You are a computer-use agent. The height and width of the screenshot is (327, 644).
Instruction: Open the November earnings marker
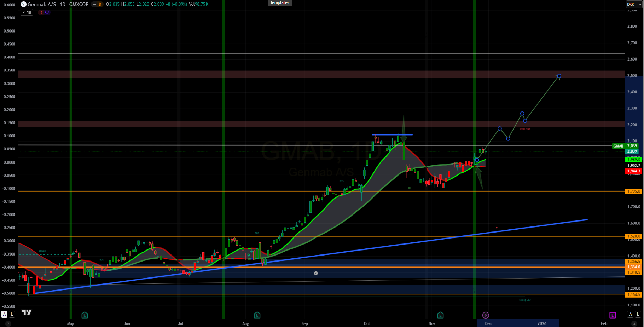click(x=440, y=315)
